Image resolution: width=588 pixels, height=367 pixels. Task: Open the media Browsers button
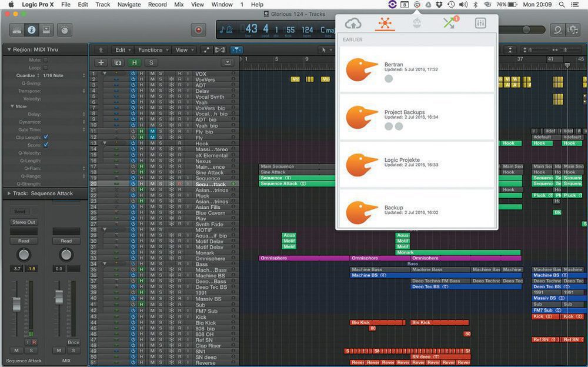click(x=573, y=30)
